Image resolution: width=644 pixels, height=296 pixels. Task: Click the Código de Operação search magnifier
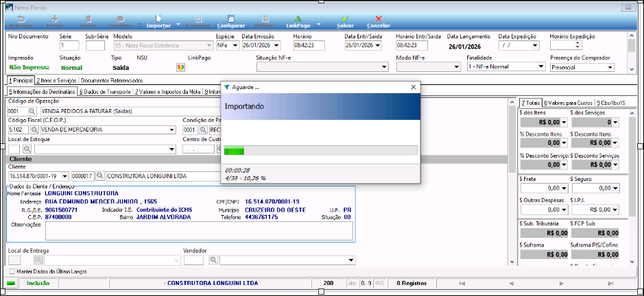[x=32, y=110]
